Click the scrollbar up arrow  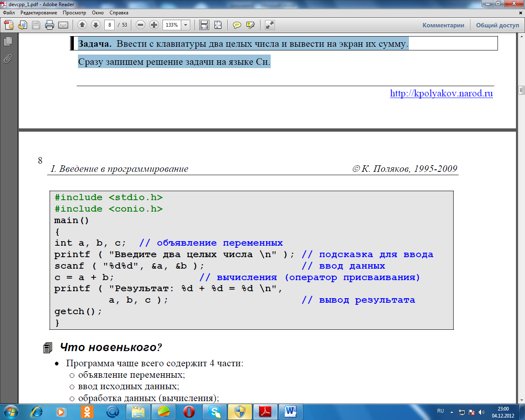[x=521, y=37]
